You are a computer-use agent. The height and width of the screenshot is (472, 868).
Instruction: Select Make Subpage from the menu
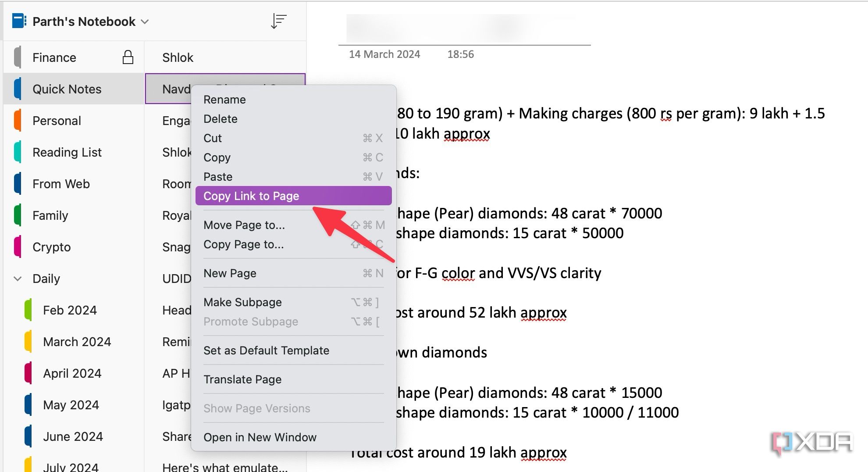pyautogui.click(x=242, y=302)
